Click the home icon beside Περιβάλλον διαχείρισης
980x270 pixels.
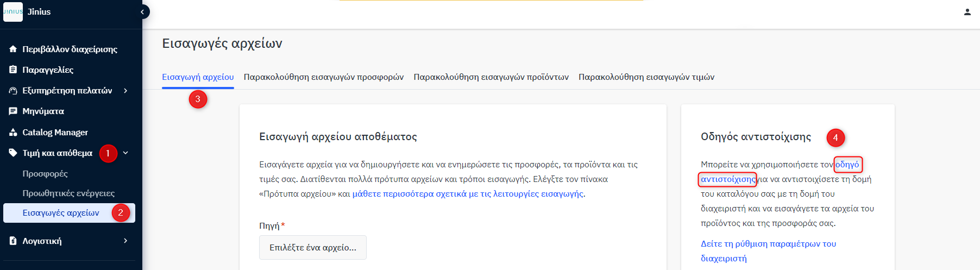[13, 49]
